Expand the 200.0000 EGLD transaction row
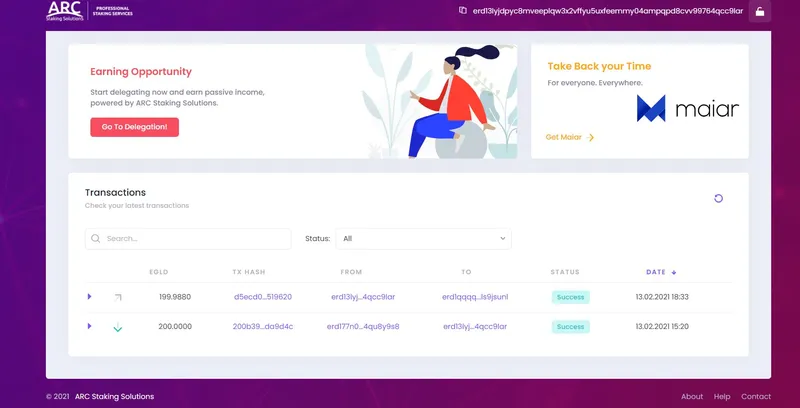This screenshot has width=800, height=408. tap(90, 326)
